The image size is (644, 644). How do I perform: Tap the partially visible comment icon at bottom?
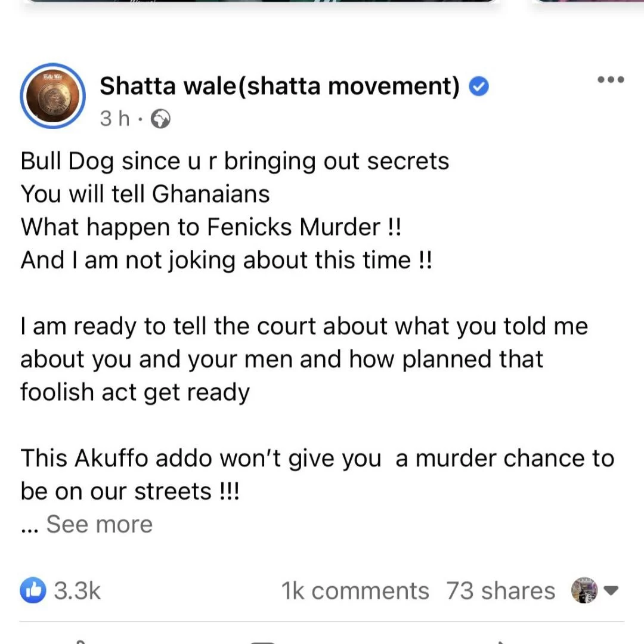point(263,642)
